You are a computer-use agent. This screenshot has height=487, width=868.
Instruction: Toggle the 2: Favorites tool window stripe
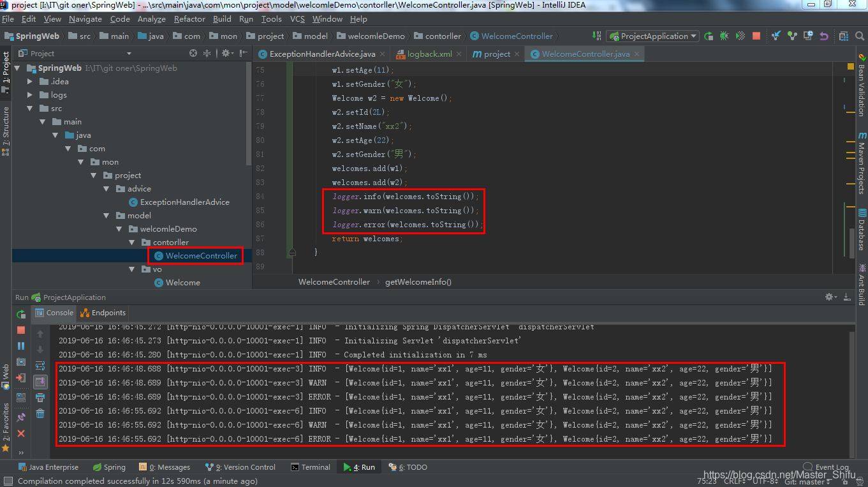coord(6,428)
